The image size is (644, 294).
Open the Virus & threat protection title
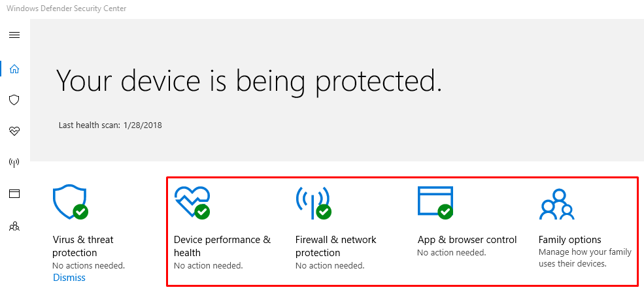pos(82,246)
